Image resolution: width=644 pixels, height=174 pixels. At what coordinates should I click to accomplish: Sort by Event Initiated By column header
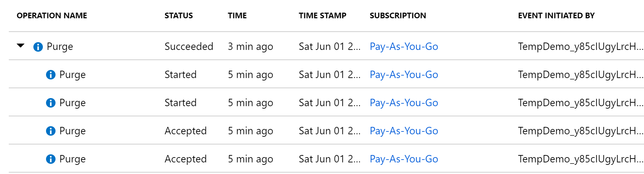556,15
